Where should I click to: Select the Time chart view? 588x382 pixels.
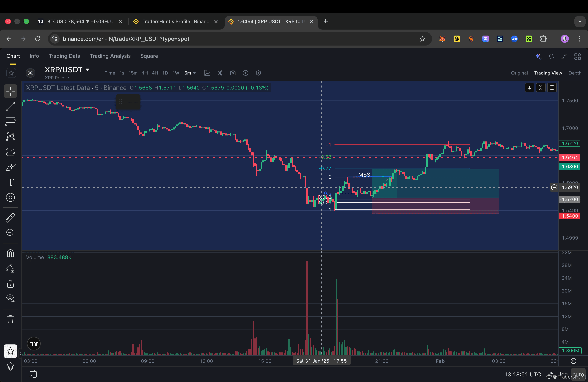click(x=110, y=73)
